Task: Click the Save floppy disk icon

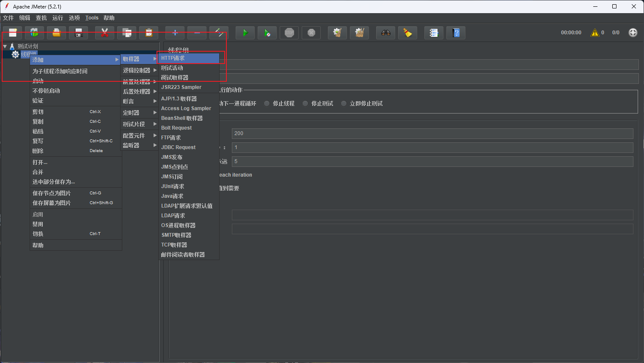Action: click(78, 33)
